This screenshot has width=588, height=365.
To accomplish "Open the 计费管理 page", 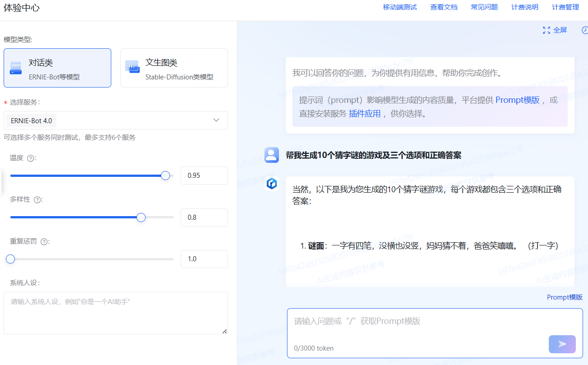I will point(565,7).
